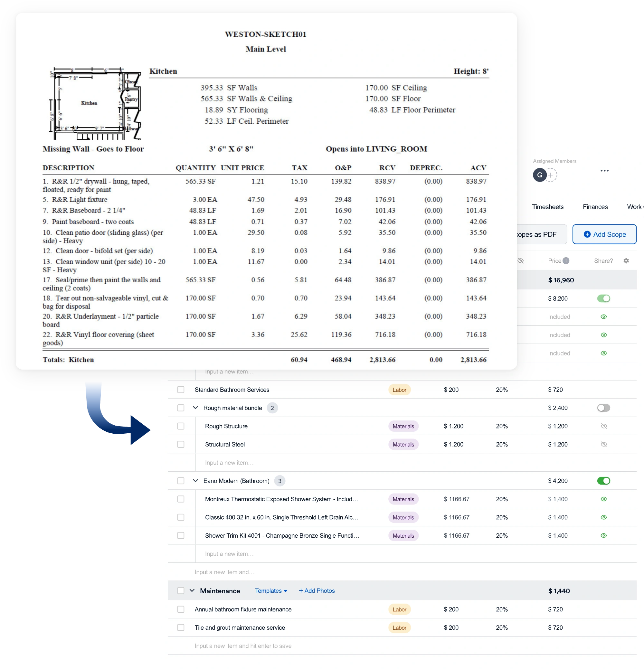Check the Standard Bathroom Services checkbox
644x669 pixels.
[181, 390]
